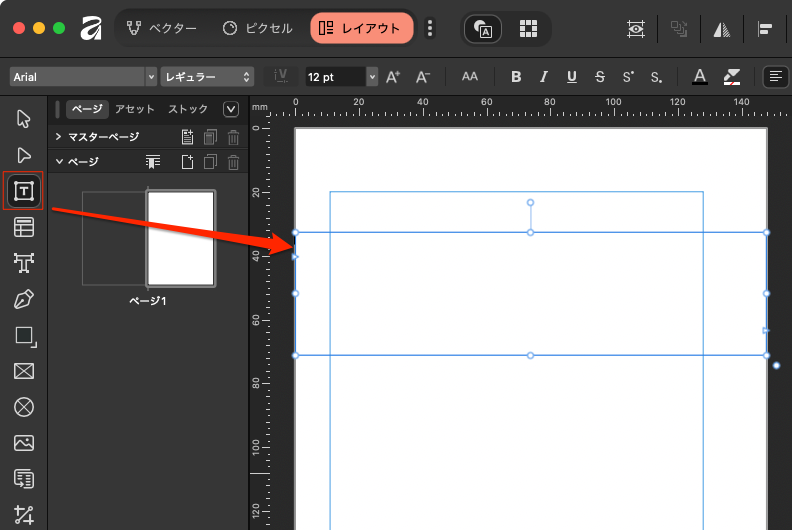Viewport: 792px width, 530px height.
Task: Select the ページ1 thumbnail
Action: (180, 238)
